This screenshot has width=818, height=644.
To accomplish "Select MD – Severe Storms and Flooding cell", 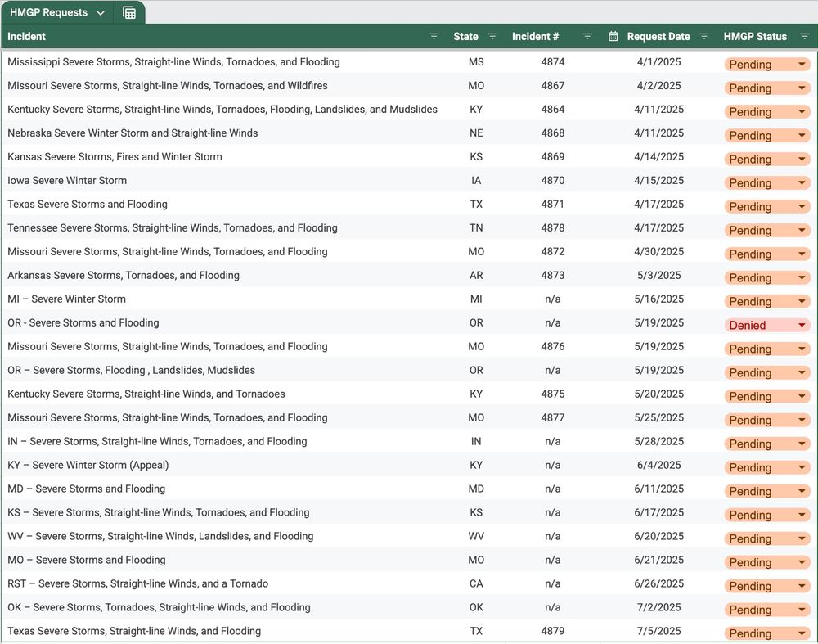I will point(86,489).
